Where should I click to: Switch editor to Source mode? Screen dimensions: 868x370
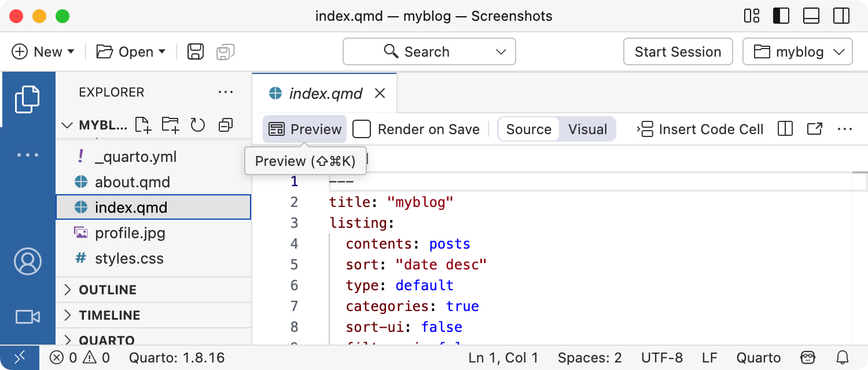(528, 129)
